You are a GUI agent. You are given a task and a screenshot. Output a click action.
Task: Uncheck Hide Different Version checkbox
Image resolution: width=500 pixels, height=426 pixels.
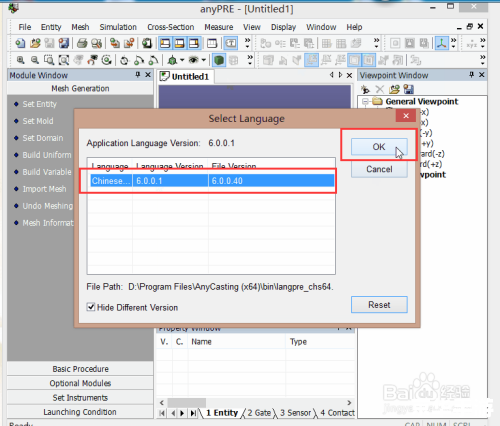click(x=91, y=307)
